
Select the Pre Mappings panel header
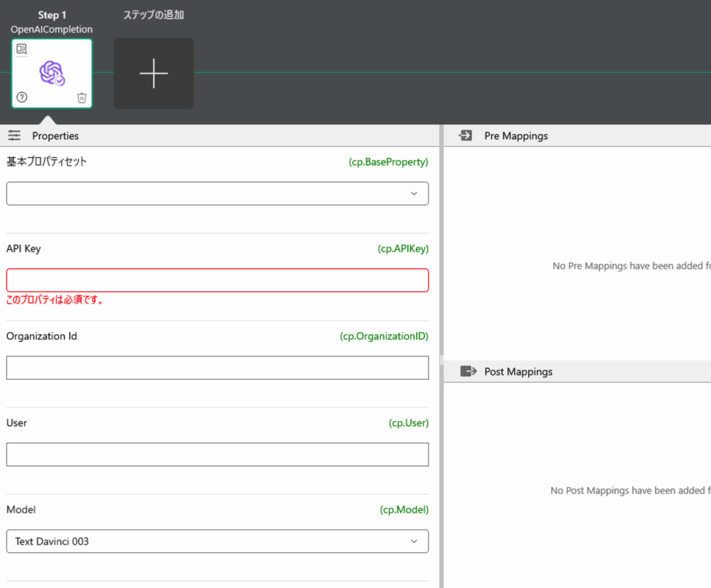[515, 136]
